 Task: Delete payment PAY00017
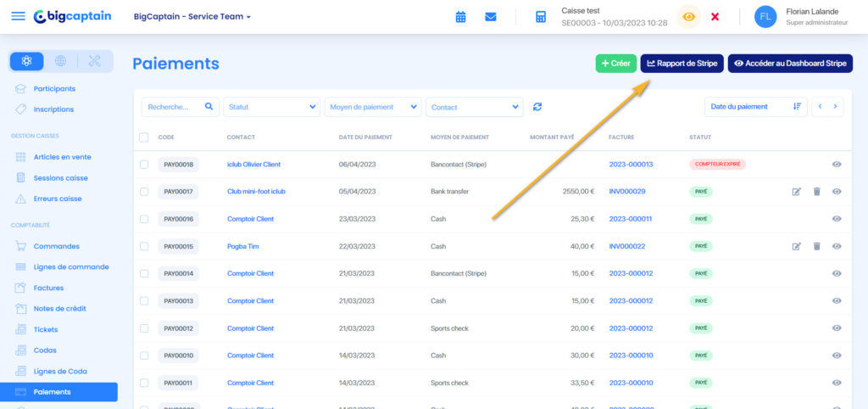[x=816, y=192]
